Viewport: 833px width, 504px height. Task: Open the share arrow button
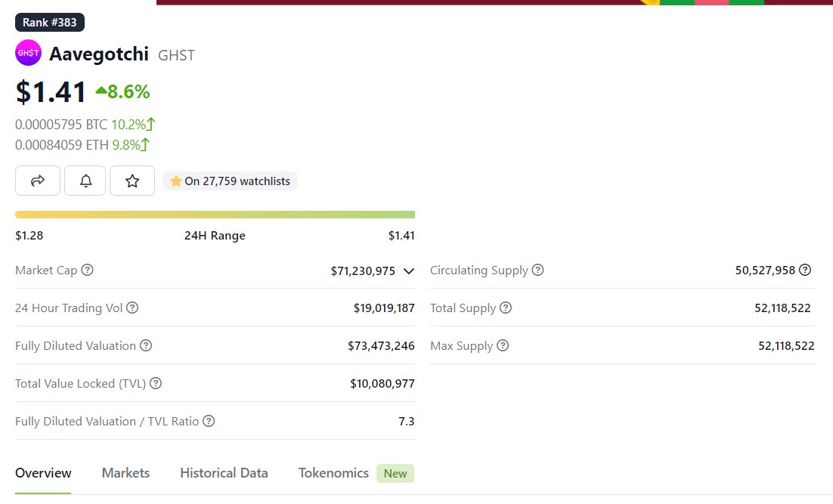point(38,181)
